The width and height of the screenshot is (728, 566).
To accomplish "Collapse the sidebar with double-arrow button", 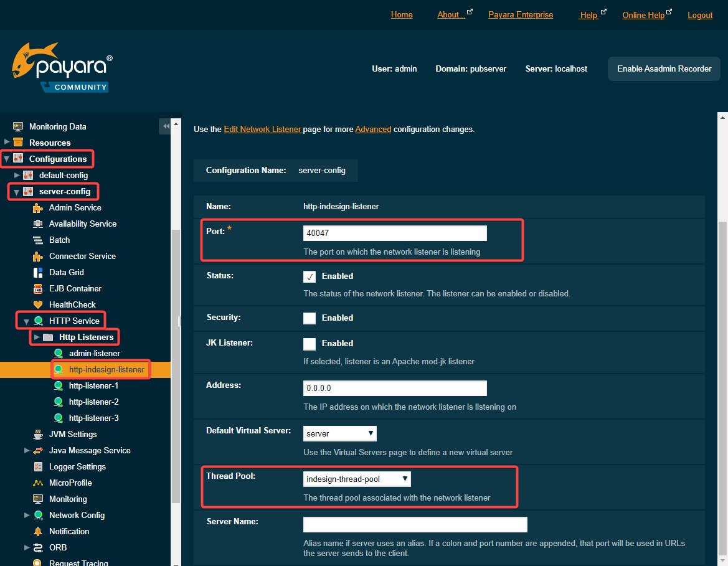I will click(x=166, y=126).
